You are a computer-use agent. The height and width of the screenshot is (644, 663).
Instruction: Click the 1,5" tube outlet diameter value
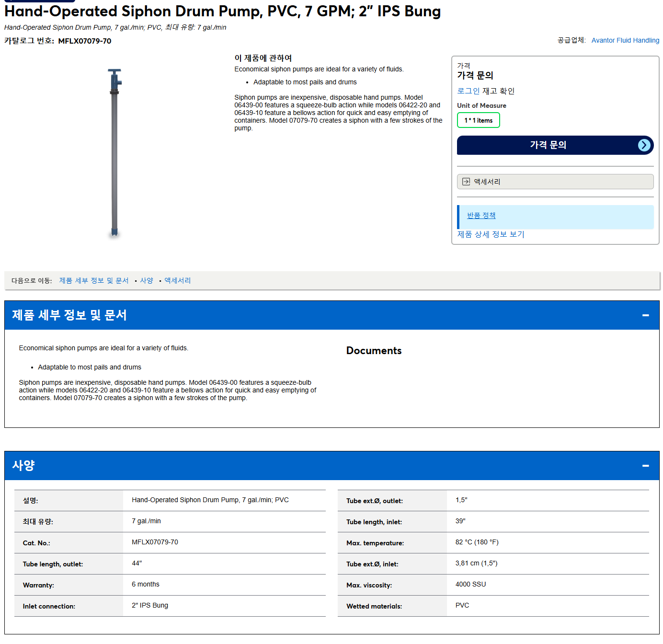pyautogui.click(x=461, y=500)
